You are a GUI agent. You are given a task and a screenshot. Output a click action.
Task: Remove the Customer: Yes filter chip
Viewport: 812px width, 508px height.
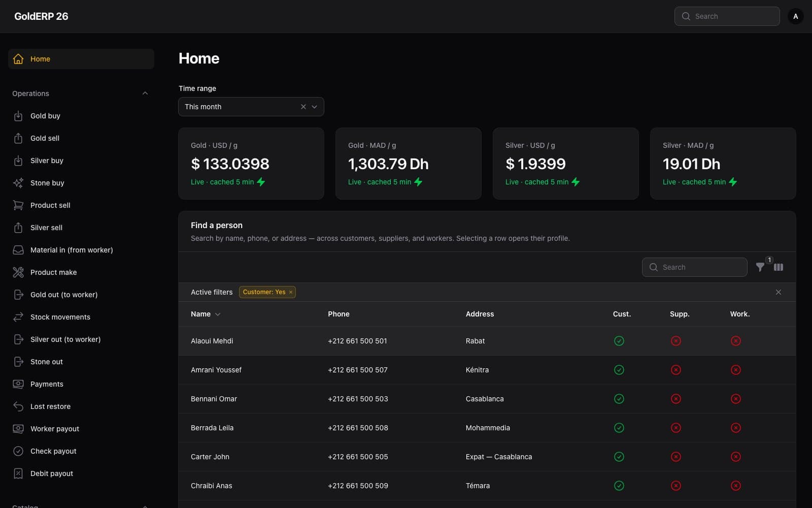(x=291, y=292)
